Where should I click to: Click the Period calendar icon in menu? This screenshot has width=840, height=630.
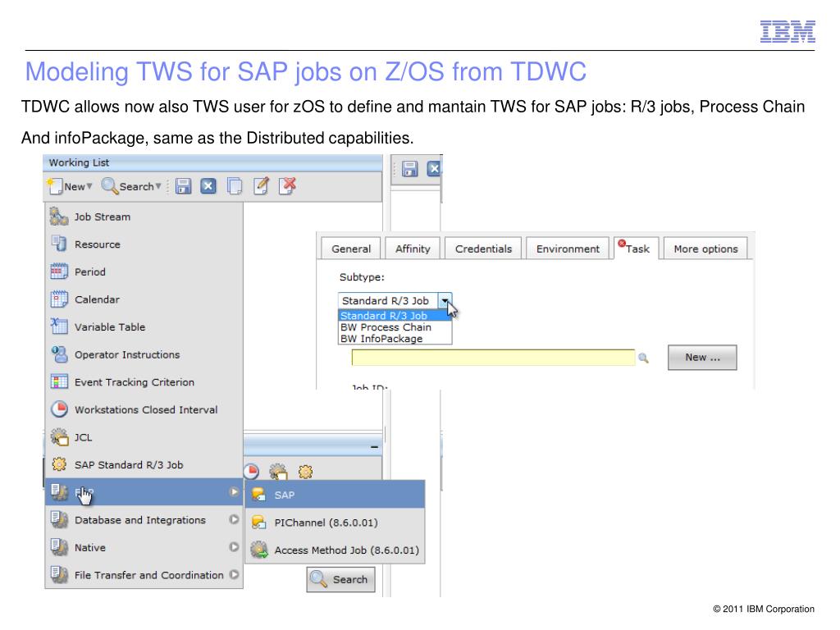click(59, 272)
